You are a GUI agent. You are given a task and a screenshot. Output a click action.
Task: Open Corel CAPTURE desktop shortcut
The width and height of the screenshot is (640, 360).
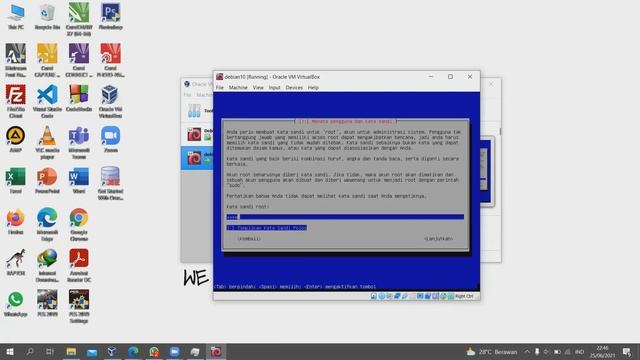pos(47,60)
